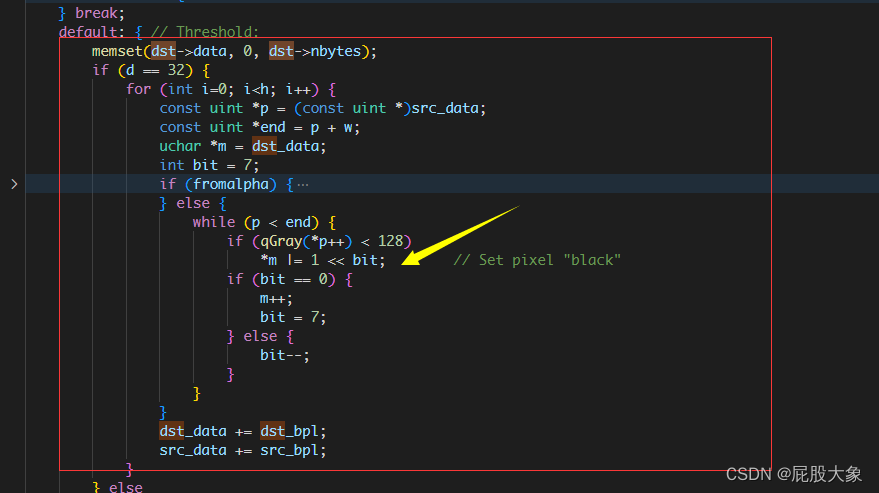The image size is (879, 493).
Task: Click 'bit = 7;' inside the if block
Action: [293, 317]
